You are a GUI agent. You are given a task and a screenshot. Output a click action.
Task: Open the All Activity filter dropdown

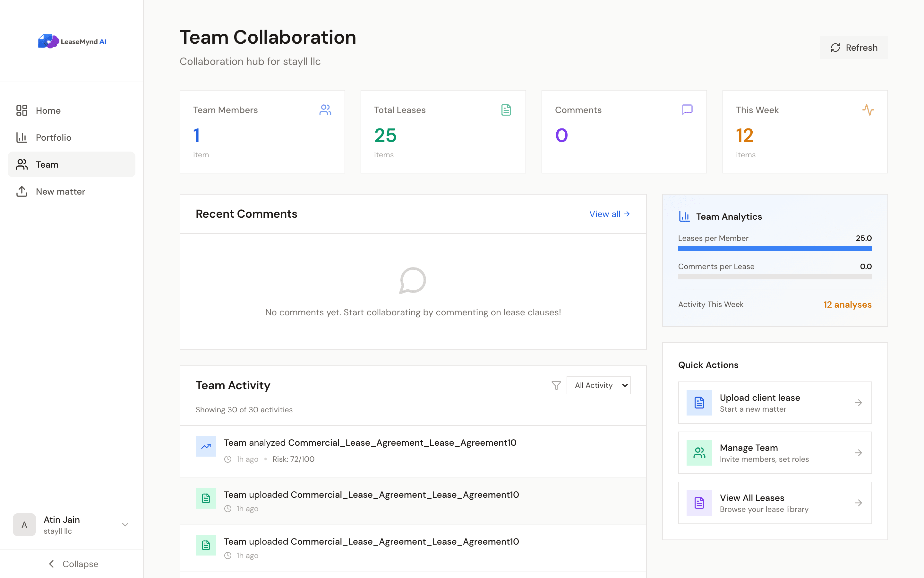598,385
